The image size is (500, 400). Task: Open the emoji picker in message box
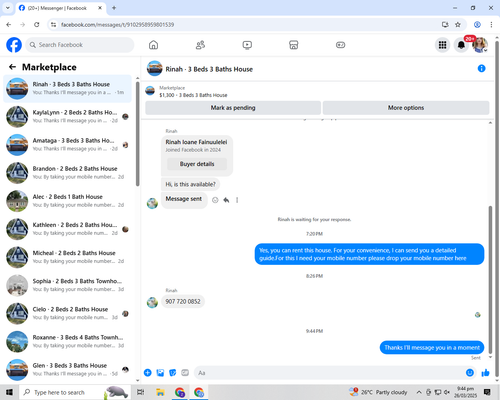tap(470, 373)
